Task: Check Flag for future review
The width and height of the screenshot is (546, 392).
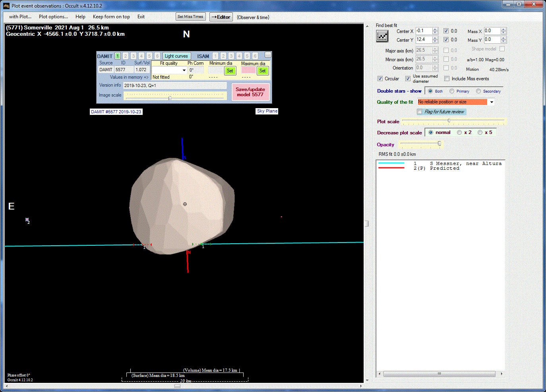Action: click(x=420, y=112)
